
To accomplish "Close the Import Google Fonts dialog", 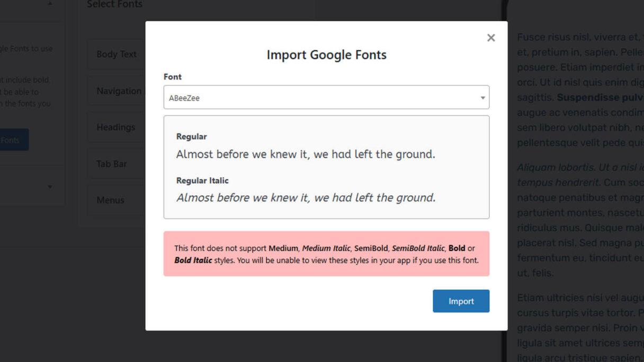I will (491, 38).
